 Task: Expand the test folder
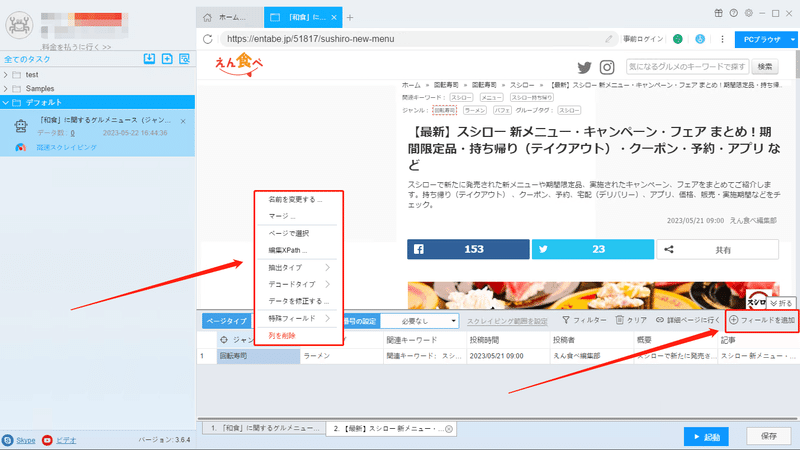[6, 74]
